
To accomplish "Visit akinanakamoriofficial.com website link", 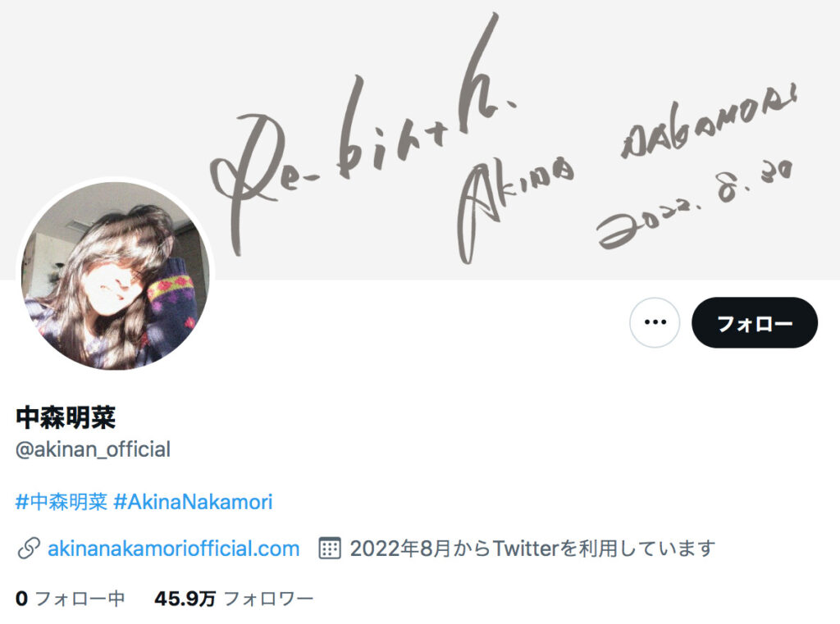I will click(x=174, y=549).
